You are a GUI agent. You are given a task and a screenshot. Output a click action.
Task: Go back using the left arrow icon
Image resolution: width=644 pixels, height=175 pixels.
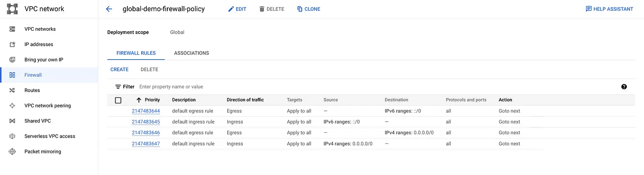pos(109,9)
